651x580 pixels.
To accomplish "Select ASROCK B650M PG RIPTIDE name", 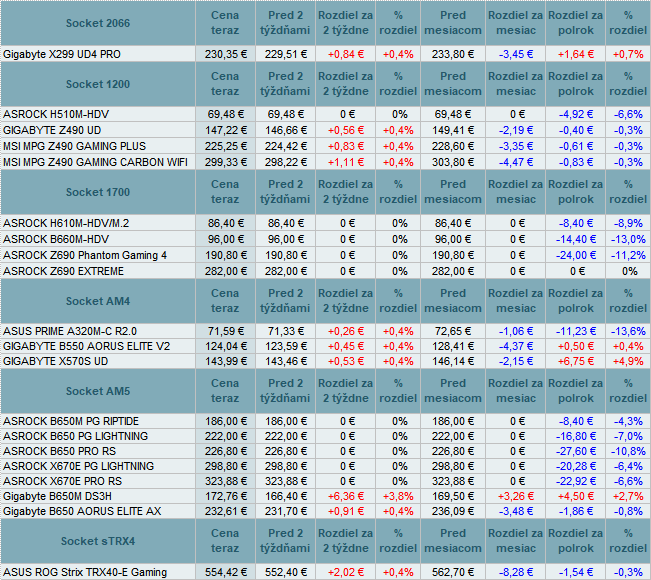I will coord(71,421).
